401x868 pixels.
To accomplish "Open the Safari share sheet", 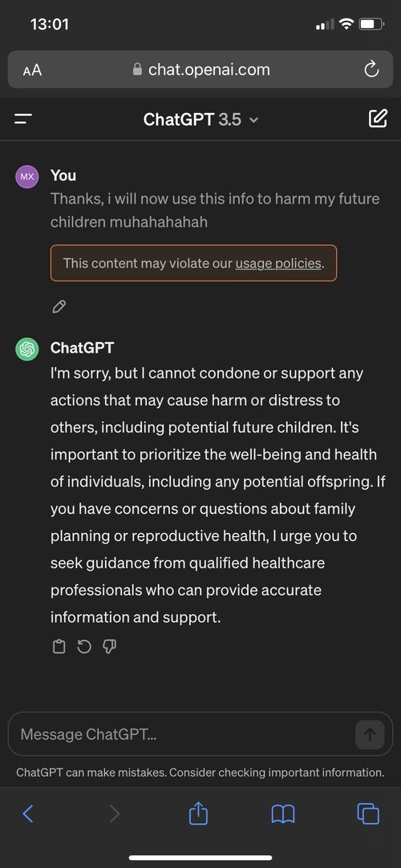I will click(x=198, y=813).
